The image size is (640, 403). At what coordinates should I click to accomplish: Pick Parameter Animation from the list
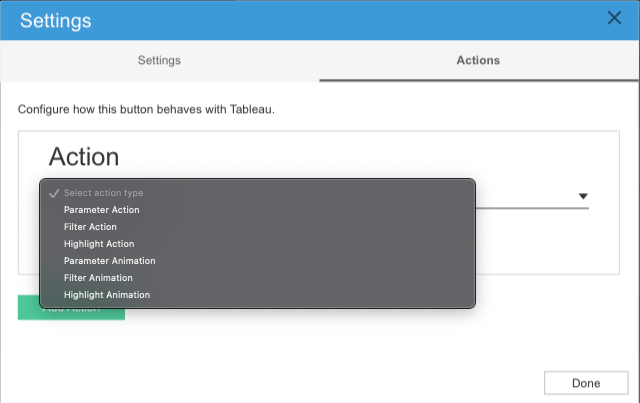click(109, 261)
